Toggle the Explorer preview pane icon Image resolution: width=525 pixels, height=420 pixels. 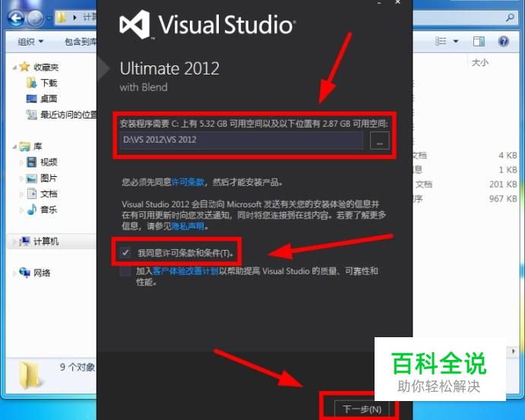click(x=479, y=41)
